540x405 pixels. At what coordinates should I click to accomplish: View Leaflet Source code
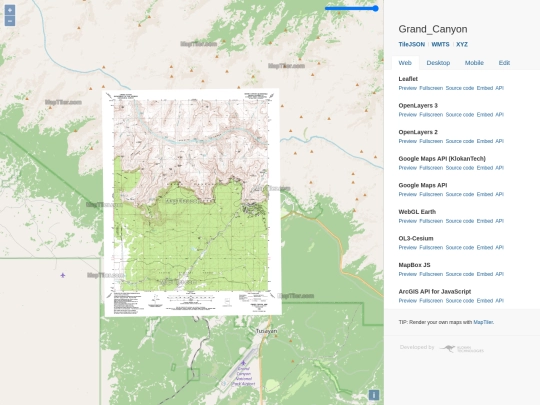(x=460, y=88)
